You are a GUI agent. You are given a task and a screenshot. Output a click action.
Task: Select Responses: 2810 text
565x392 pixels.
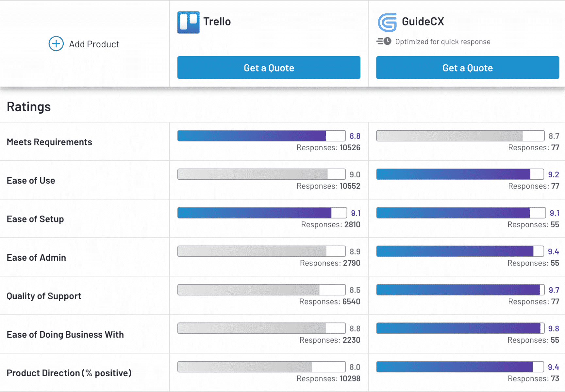click(331, 225)
